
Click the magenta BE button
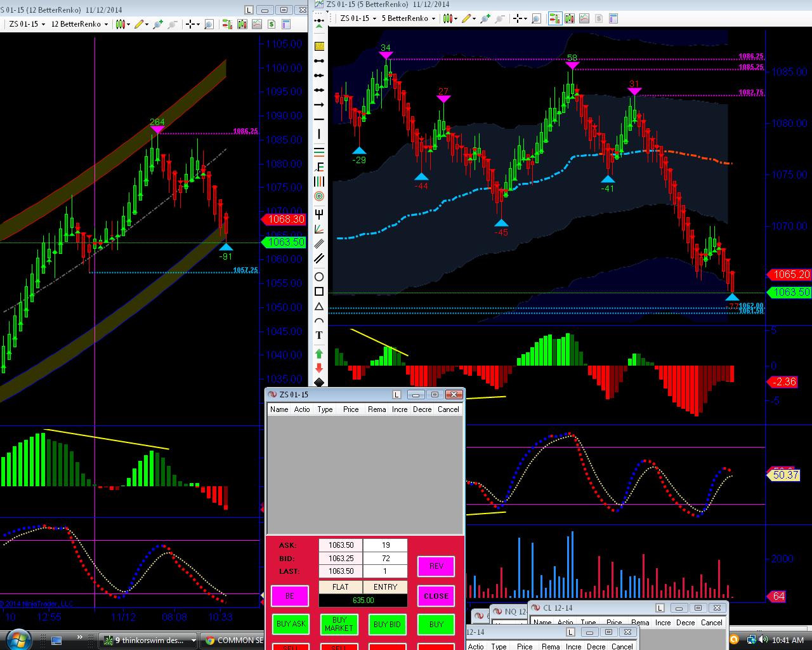290,596
